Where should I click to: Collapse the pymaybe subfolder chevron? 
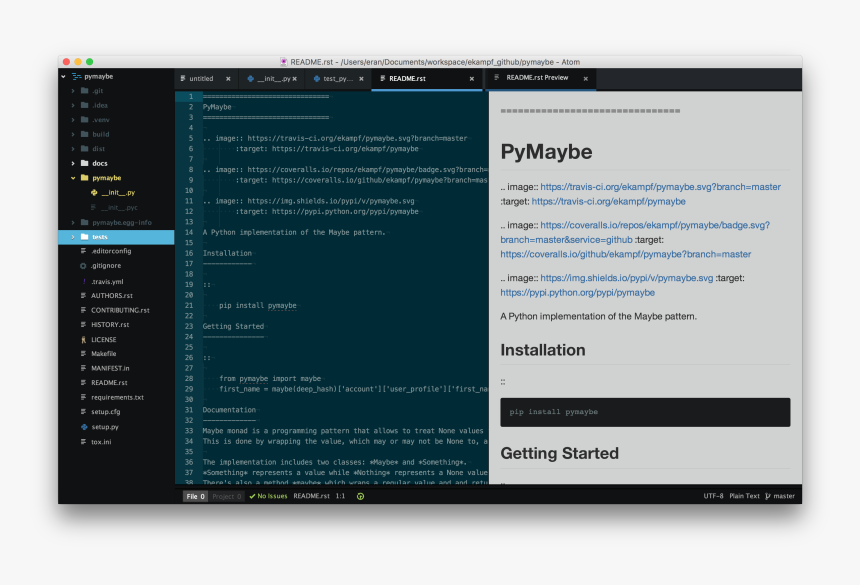pos(73,178)
